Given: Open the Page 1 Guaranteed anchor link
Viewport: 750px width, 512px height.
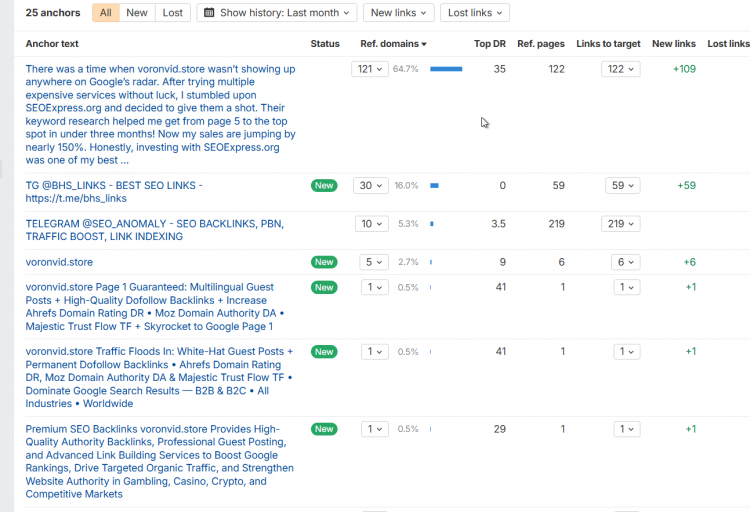Looking at the screenshot, I should point(155,307).
